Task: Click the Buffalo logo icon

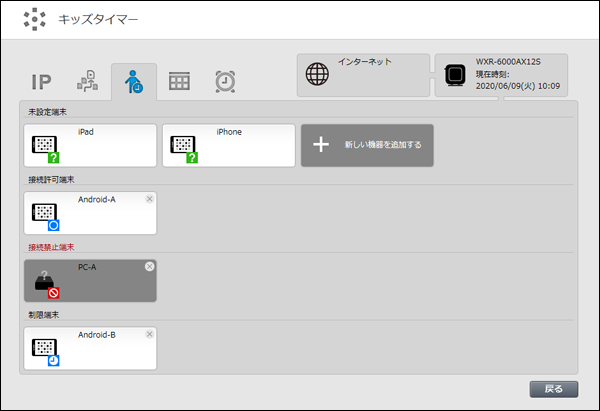Action: tap(34, 19)
